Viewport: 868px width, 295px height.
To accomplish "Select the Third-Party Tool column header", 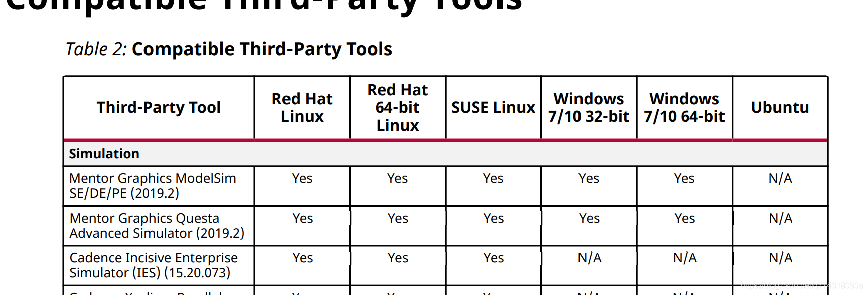I will point(159,107).
